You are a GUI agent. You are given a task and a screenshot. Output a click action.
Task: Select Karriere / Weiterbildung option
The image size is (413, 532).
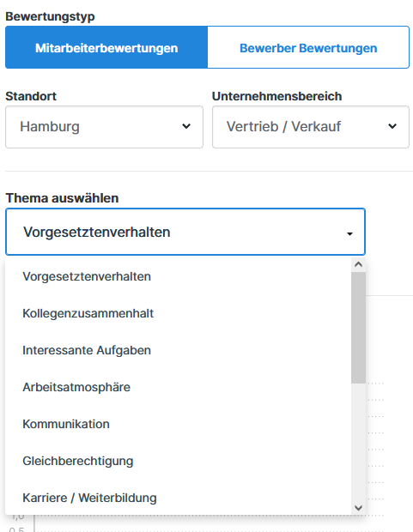point(179,498)
